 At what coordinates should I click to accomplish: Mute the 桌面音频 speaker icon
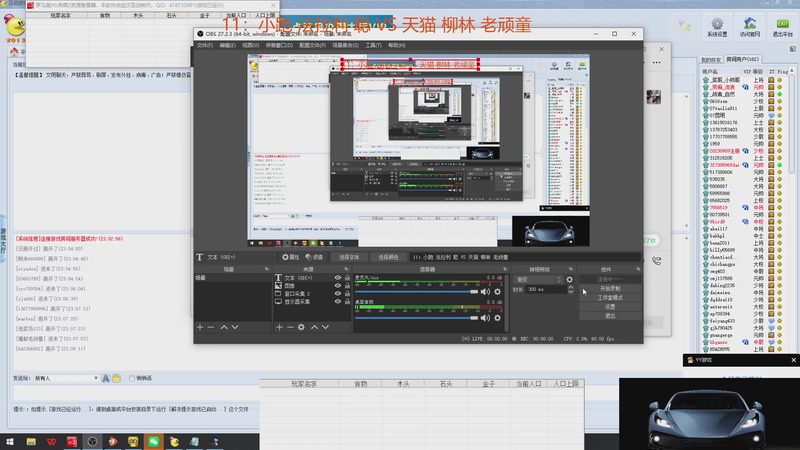(485, 317)
